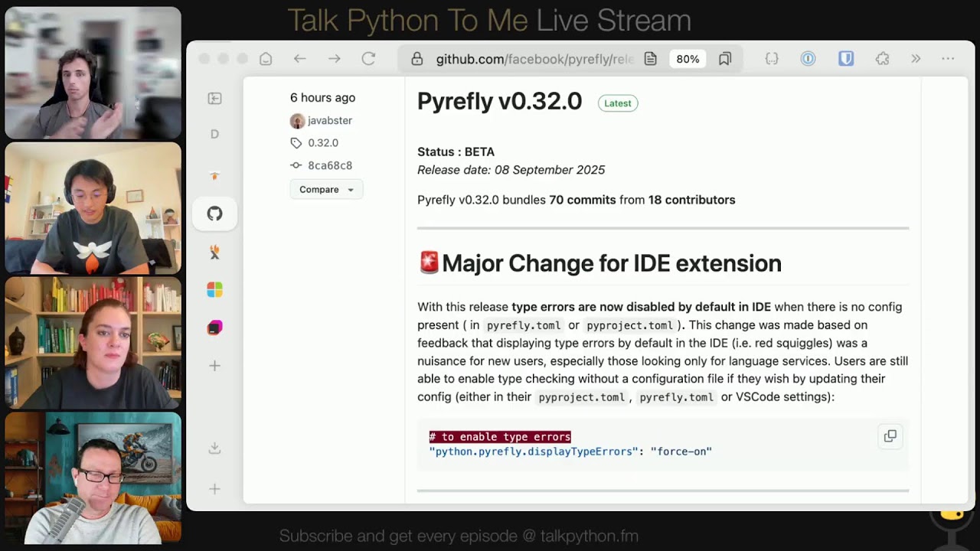The image size is (980, 551).
Task: Toggle reader view in the address bar
Action: (651, 58)
